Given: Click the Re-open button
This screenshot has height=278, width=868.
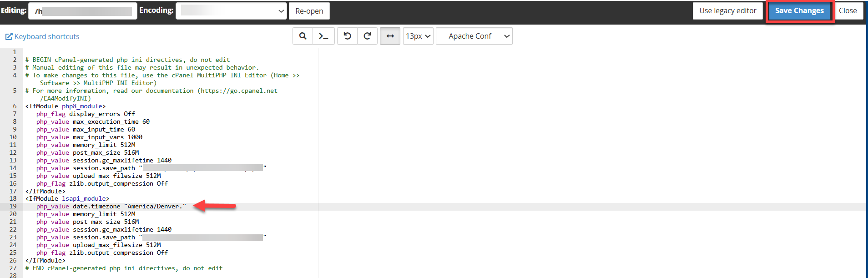Looking at the screenshot, I should (x=309, y=11).
